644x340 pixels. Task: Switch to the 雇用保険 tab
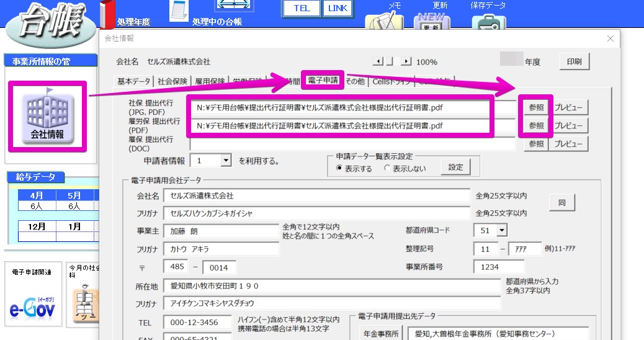point(210,81)
